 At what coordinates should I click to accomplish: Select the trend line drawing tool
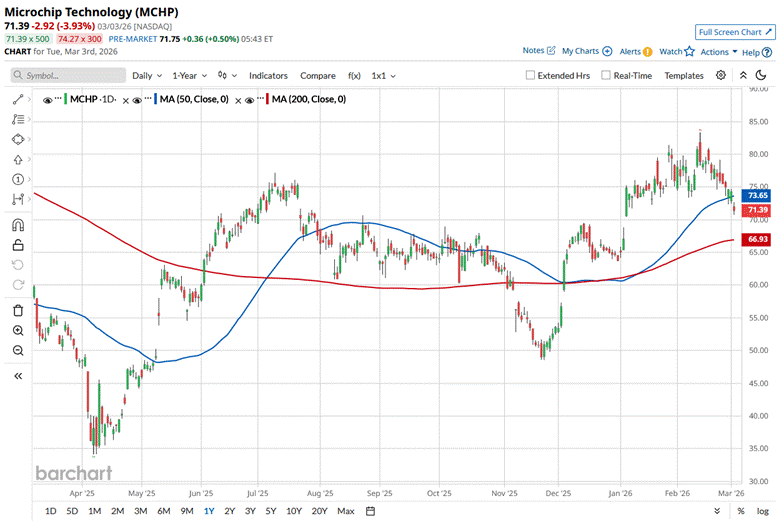[18, 99]
